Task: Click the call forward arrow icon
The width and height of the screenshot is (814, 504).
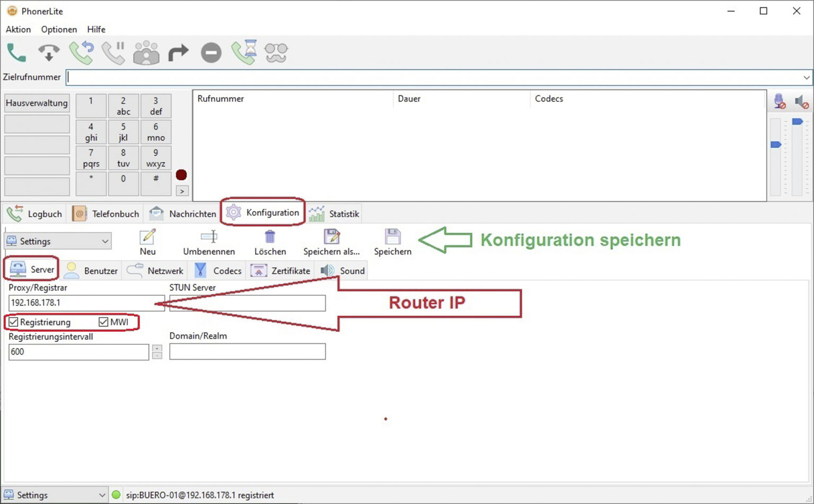Action: [x=179, y=52]
